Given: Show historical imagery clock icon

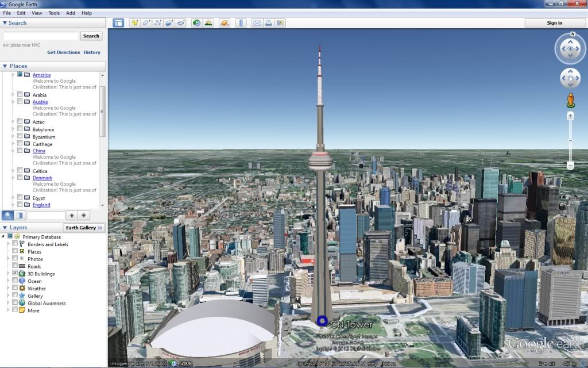Looking at the screenshot, I should pos(196,23).
